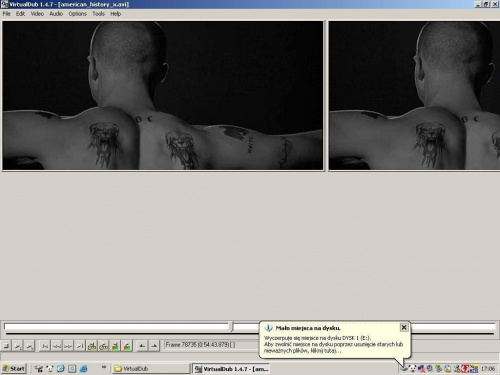Viewport: 500px width, 375px height.
Task: Open the File menu
Action: pos(6,14)
